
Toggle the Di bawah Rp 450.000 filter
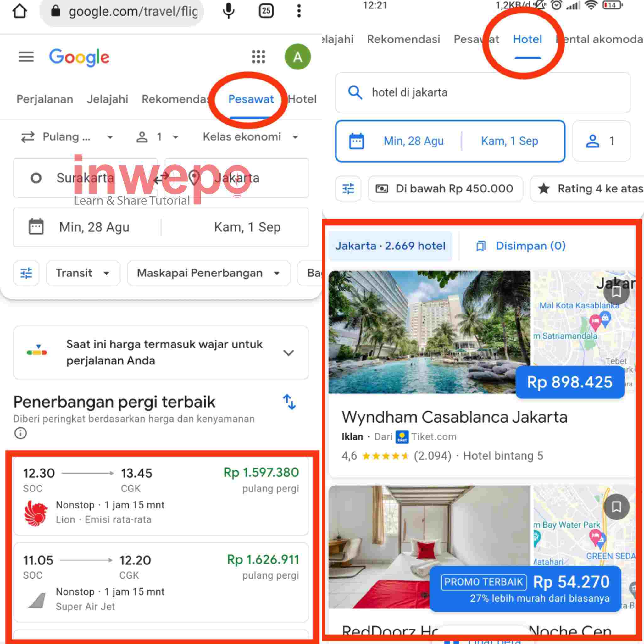coord(445,189)
